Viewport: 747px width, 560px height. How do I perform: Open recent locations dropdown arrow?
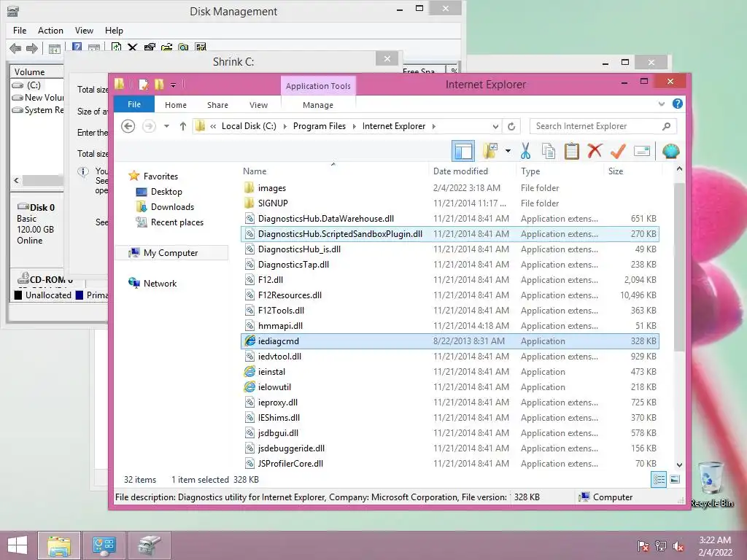pos(166,126)
